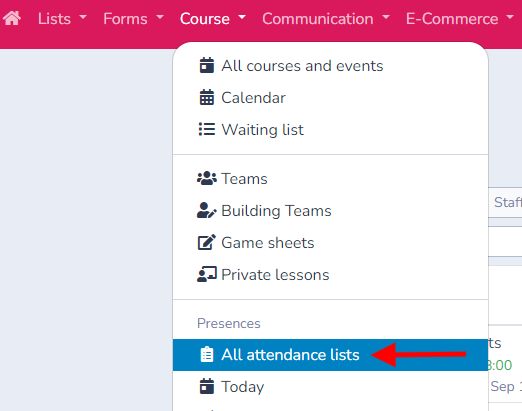Click the Game sheets pencil icon
Image resolution: width=522 pixels, height=411 pixels.
207,242
